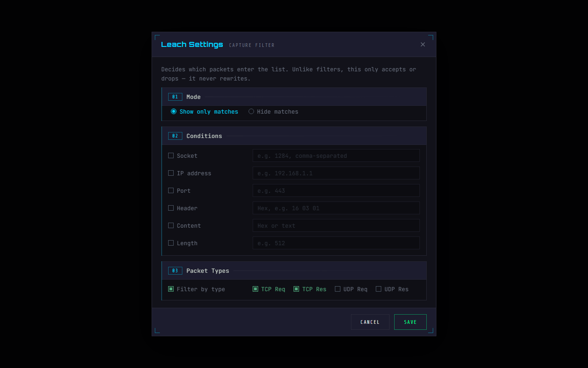The width and height of the screenshot is (588, 368).
Task: Click the Length value field
Action: click(x=336, y=243)
